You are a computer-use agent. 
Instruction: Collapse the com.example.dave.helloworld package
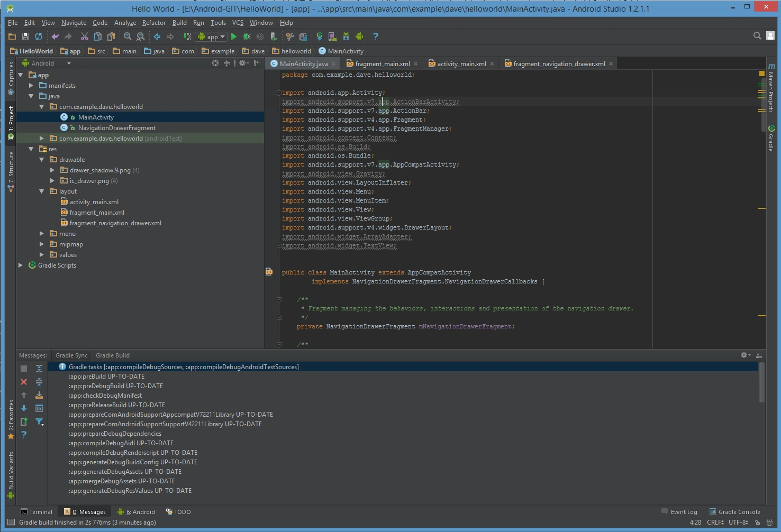[x=41, y=106]
